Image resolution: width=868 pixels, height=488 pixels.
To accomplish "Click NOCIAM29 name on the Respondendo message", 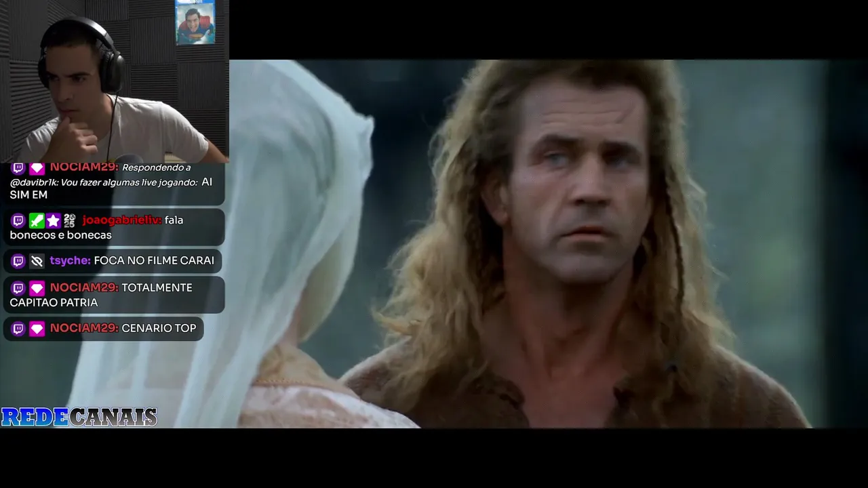I will (x=84, y=167).
